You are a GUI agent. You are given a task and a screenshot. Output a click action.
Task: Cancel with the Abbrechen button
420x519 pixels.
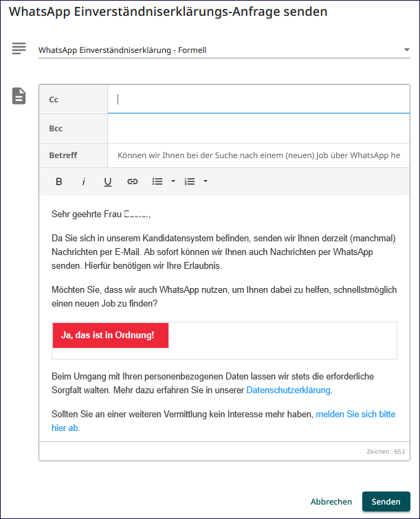pos(331,502)
